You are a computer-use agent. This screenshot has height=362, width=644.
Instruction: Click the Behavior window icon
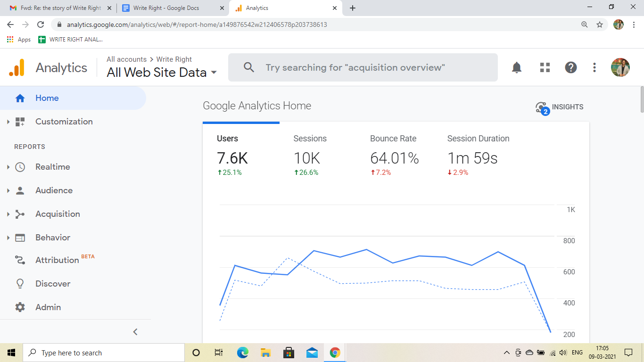(20, 238)
